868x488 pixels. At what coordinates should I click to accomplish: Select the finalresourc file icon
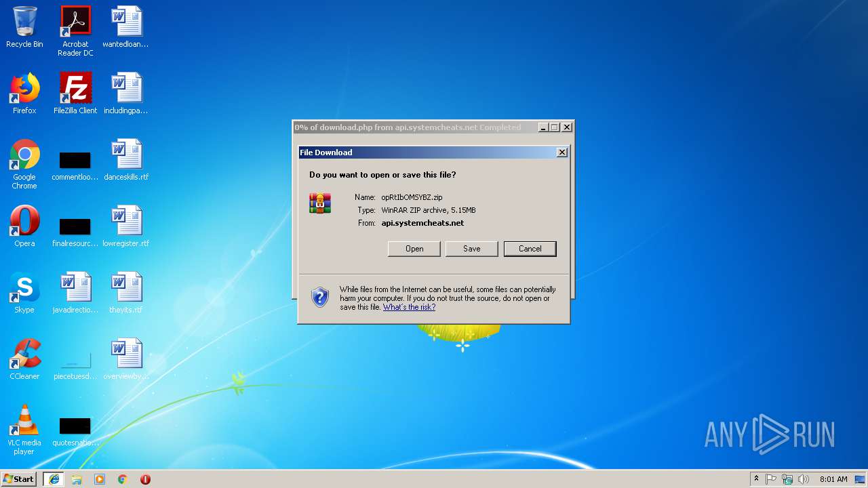coord(75,232)
